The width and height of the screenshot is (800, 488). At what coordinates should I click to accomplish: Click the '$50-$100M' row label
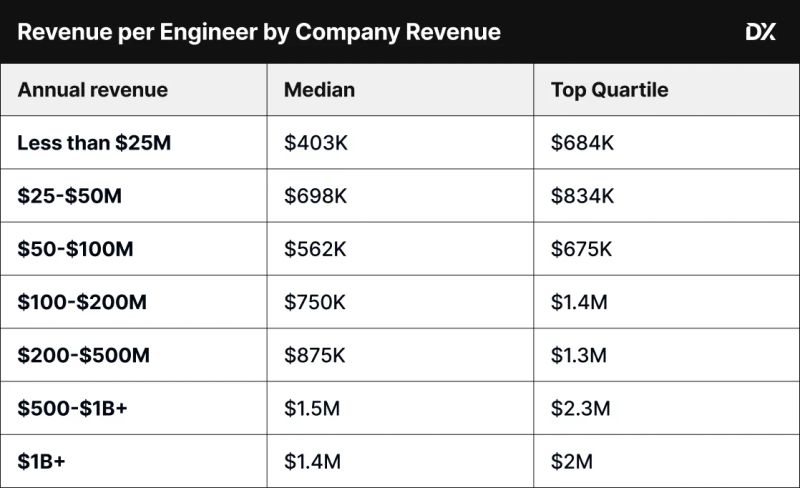point(75,249)
